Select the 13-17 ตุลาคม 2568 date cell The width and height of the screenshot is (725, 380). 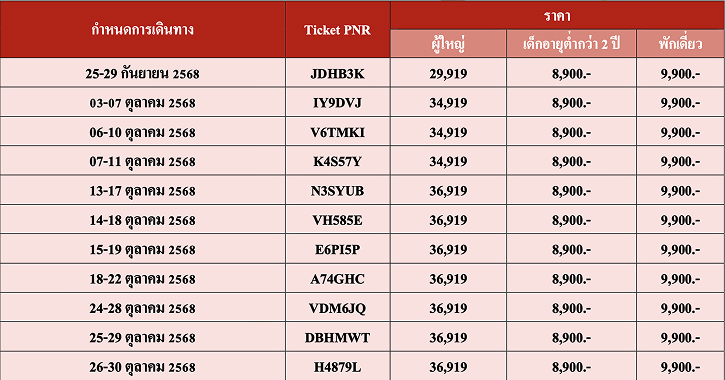click(142, 191)
